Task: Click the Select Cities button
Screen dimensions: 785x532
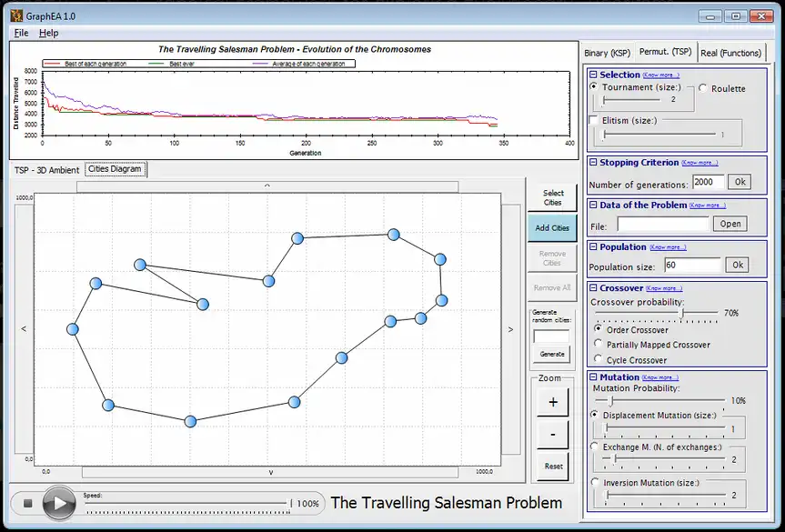Action: tap(553, 197)
